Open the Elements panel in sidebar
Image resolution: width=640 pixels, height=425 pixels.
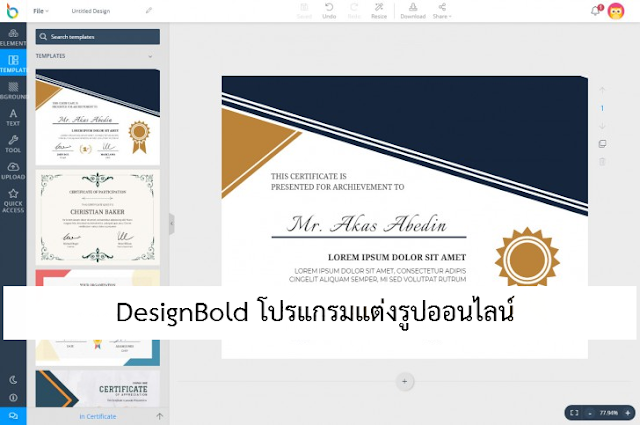[13, 37]
